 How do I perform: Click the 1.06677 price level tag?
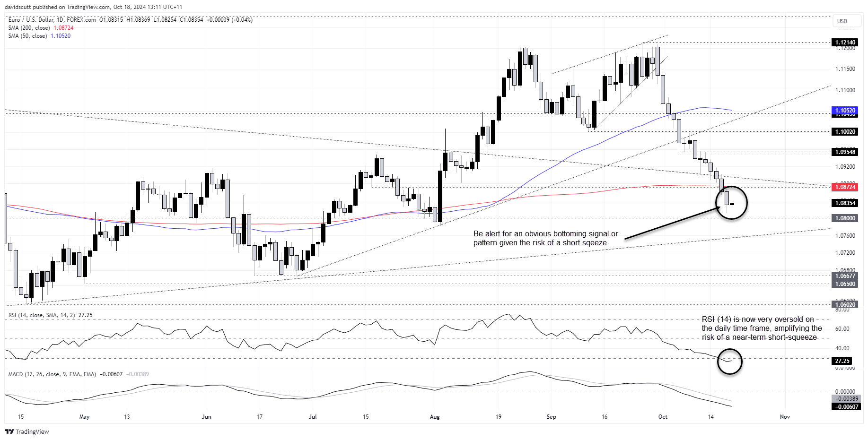coord(845,276)
